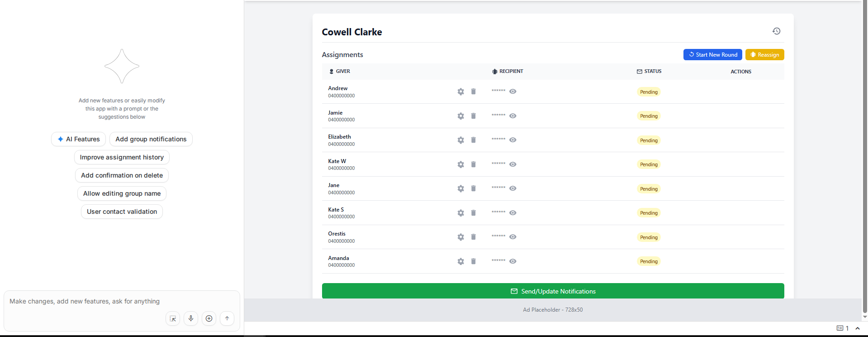The height and width of the screenshot is (337, 868).
Task: Expand the bottom-right panel chevron
Action: [858, 328]
